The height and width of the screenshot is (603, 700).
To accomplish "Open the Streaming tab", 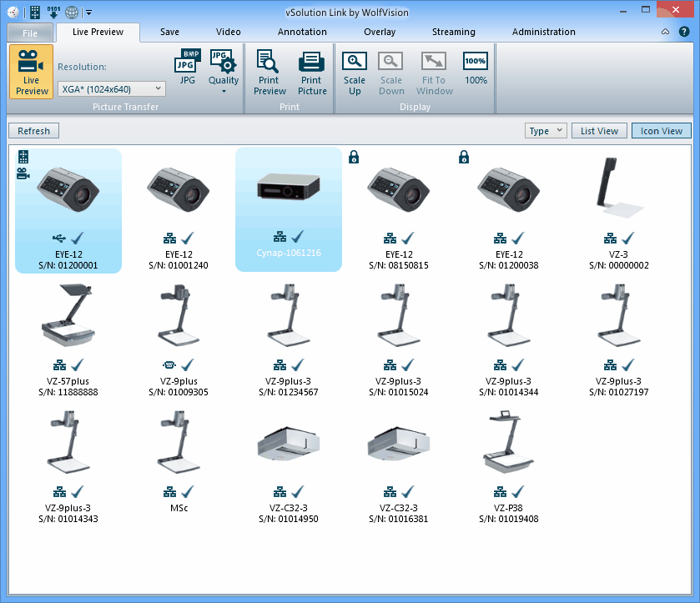I will (453, 32).
